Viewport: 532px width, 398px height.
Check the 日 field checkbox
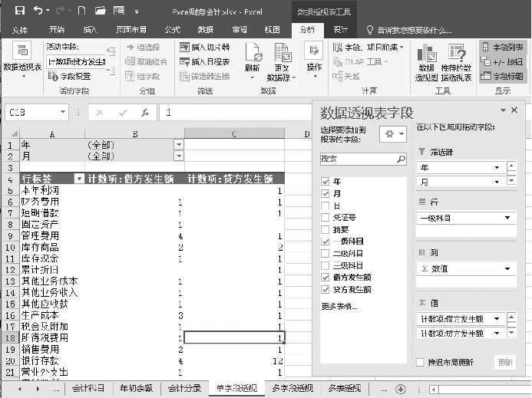click(x=325, y=206)
